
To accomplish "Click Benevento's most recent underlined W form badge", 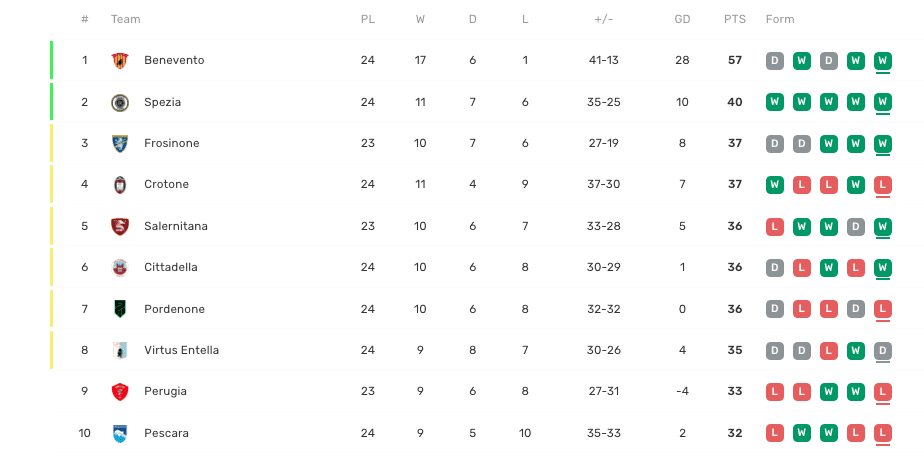I will [x=882, y=60].
